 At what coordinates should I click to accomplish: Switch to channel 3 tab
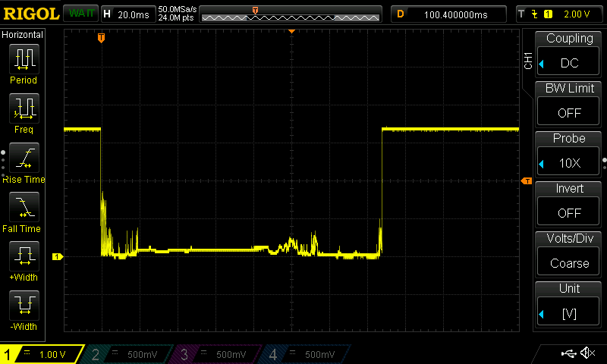pos(217,354)
